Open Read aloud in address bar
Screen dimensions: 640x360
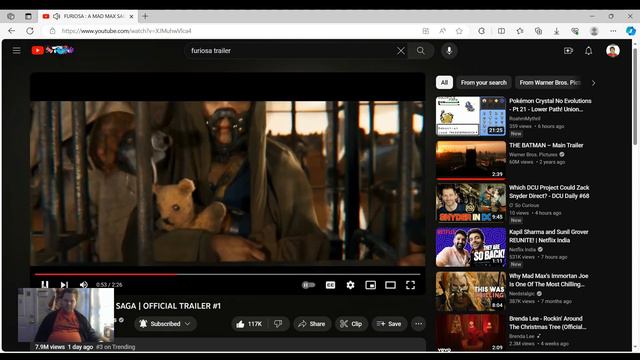442,31
